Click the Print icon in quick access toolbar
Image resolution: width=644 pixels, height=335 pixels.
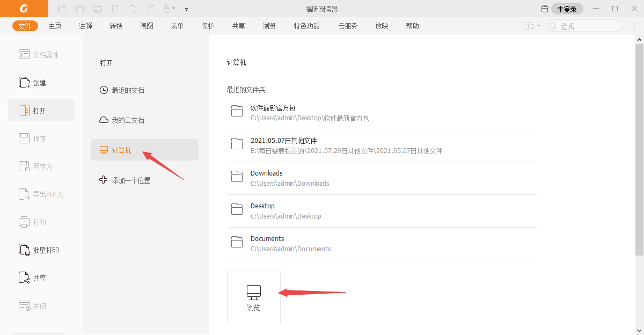click(x=97, y=8)
